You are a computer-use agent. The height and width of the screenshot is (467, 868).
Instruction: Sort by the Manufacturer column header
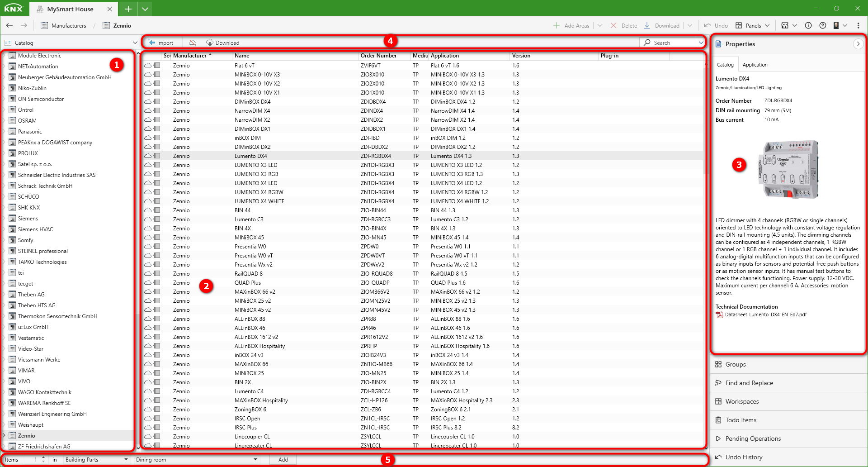coord(190,56)
